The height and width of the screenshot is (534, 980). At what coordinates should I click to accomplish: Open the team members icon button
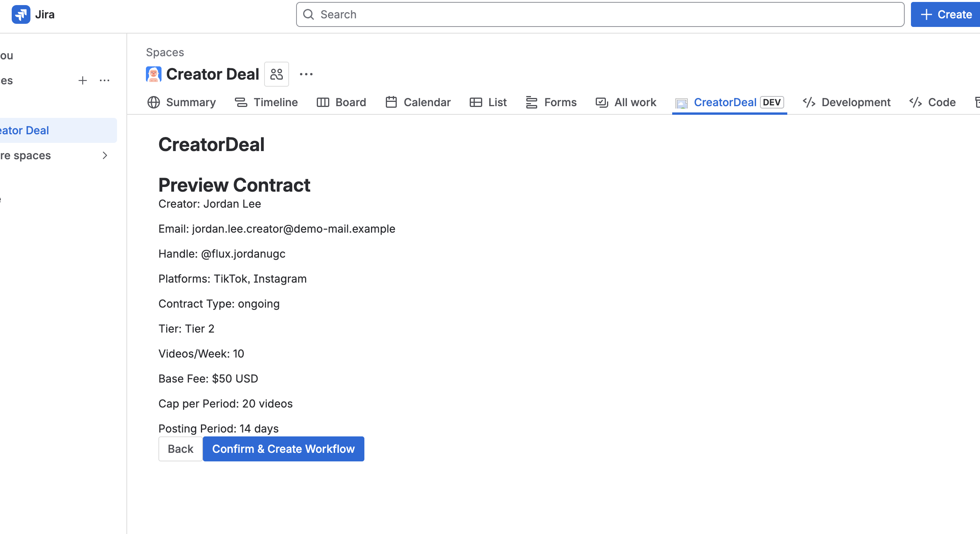276,74
